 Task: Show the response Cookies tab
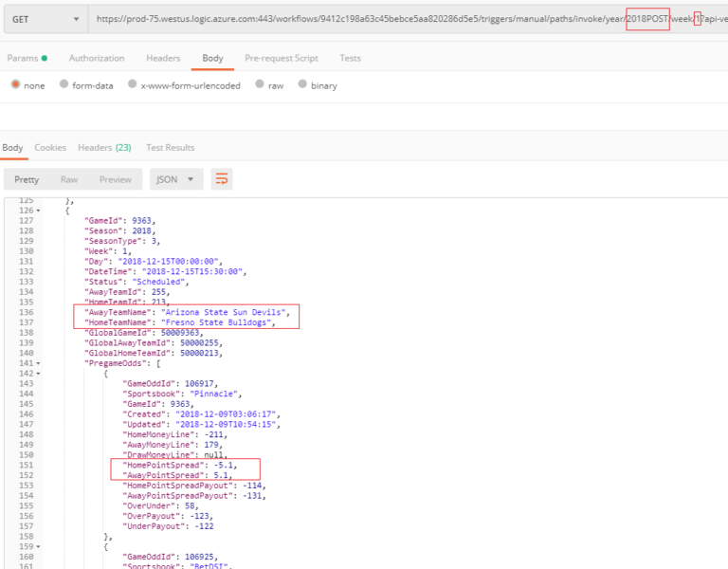[x=50, y=147]
